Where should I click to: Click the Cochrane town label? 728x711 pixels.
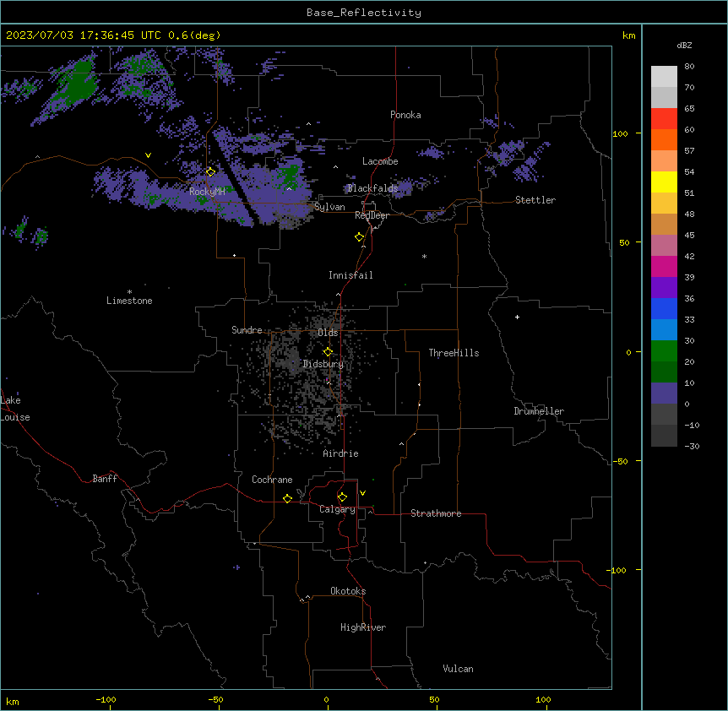pos(272,480)
